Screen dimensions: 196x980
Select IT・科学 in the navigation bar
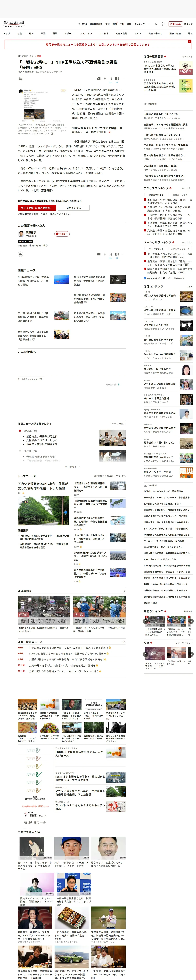point(104,33)
